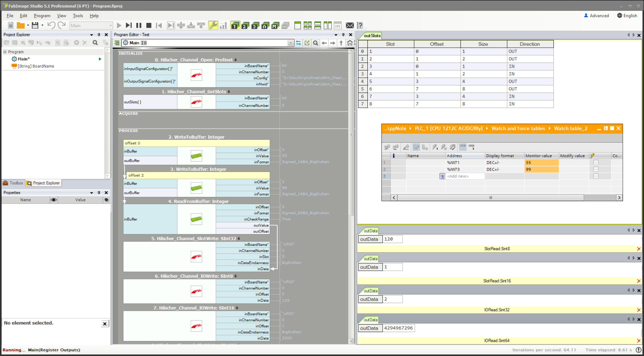Choose the vertical split preview layout icon

tap(327, 25)
